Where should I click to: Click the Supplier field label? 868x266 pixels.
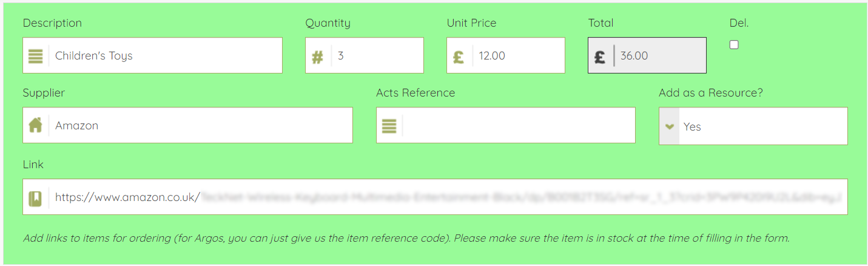tap(44, 93)
